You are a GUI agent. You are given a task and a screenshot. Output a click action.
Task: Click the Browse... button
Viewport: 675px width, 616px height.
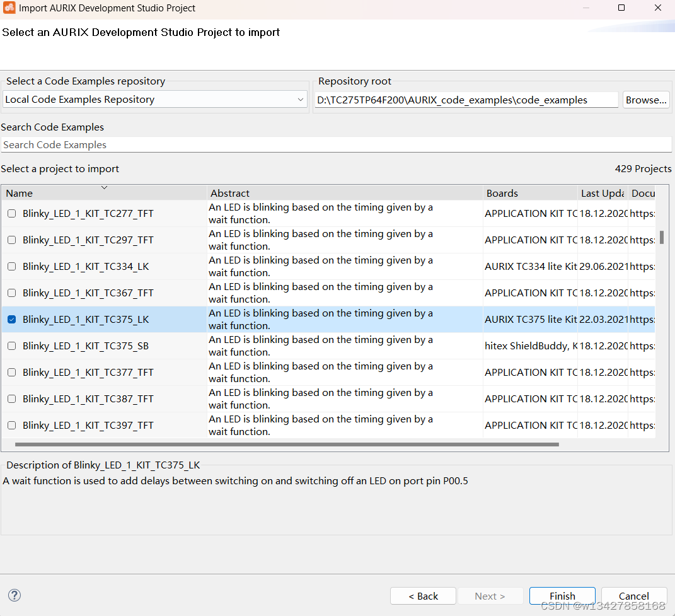(x=646, y=100)
